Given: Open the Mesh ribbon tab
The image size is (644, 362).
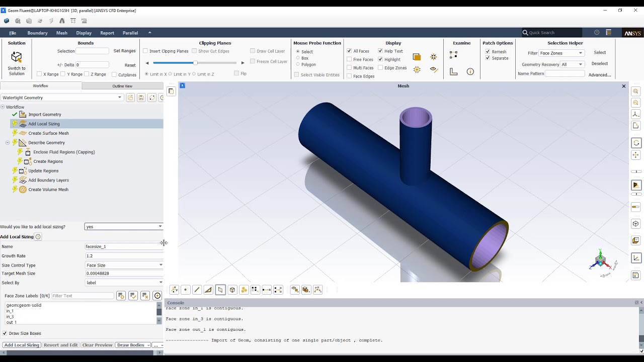Looking at the screenshot, I should (62, 33).
